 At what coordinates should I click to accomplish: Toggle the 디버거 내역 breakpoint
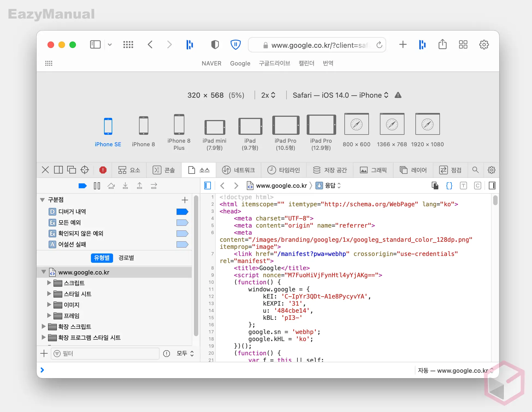pyautogui.click(x=182, y=212)
